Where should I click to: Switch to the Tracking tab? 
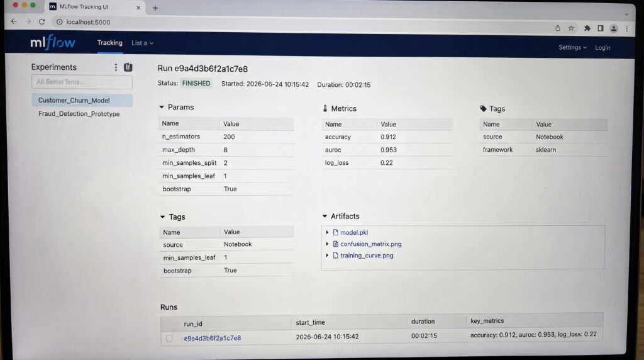tap(109, 43)
